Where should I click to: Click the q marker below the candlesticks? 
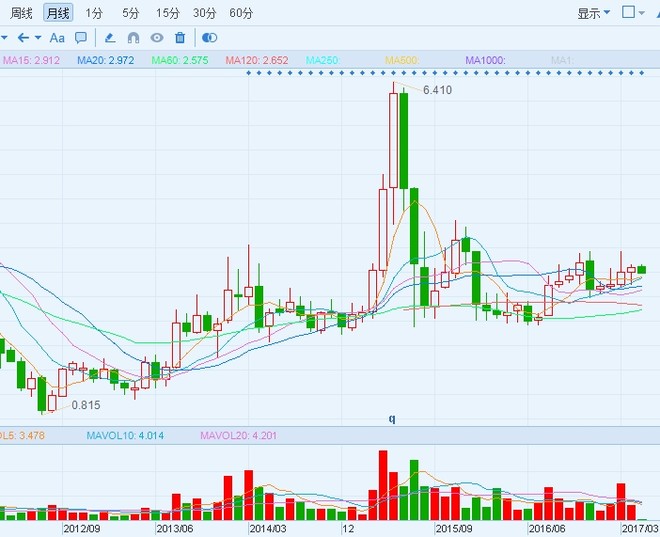(x=392, y=419)
